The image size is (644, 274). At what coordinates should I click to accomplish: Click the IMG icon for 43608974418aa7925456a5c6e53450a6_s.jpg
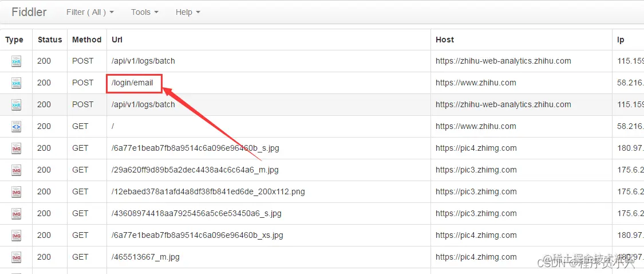pyautogui.click(x=16, y=214)
